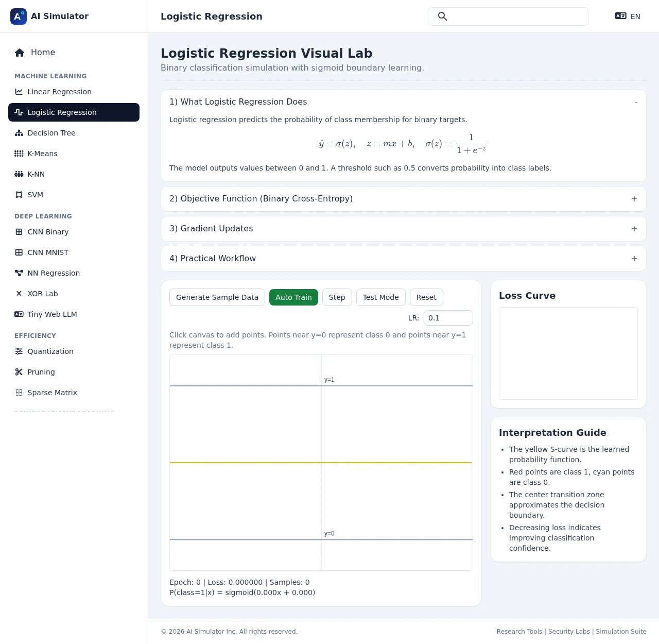Click the LR learning rate field
Viewport: 659px width, 644px height.
click(448, 318)
